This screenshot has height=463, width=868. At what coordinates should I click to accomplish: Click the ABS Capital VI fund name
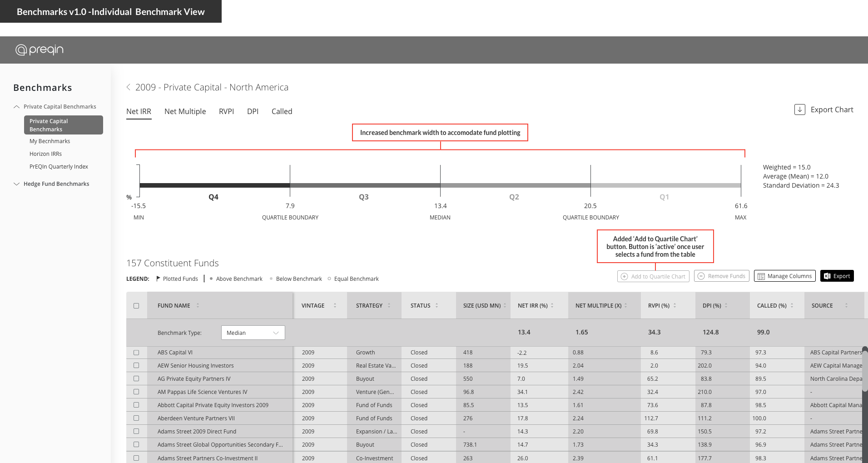175,353
